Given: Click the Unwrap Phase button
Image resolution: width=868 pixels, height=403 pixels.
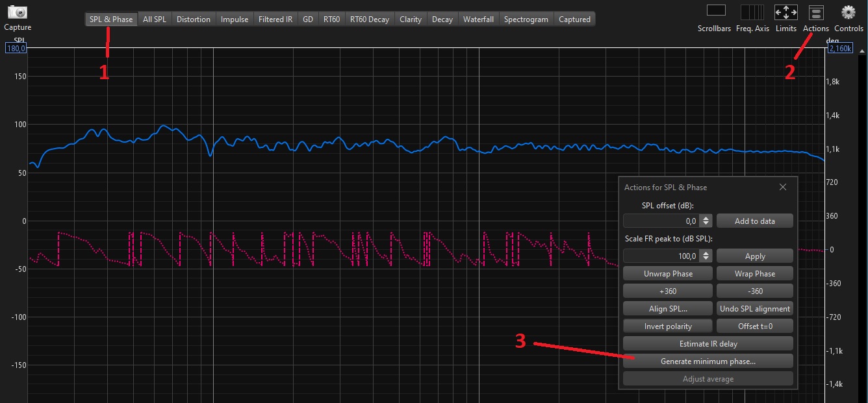Looking at the screenshot, I should [x=668, y=274].
